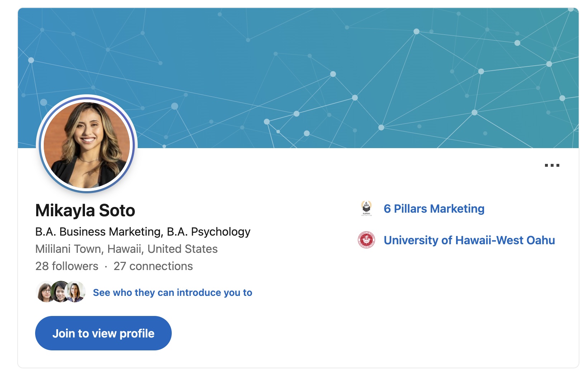Image resolution: width=588 pixels, height=378 pixels.
Task: Click the third mutual connection avatar
Action: 76,292
